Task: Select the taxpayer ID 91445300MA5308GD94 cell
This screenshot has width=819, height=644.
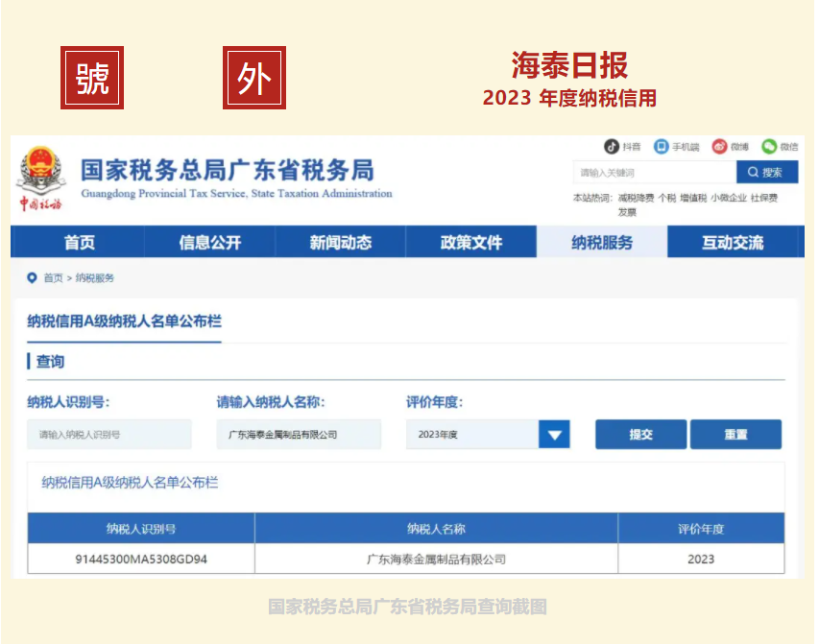Action: [141, 559]
